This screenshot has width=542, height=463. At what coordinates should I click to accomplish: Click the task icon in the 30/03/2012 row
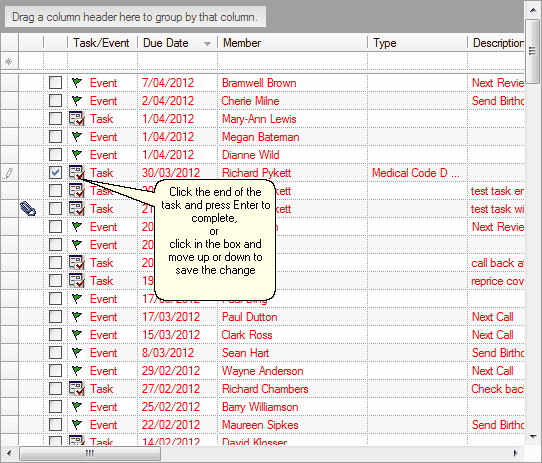(x=77, y=173)
